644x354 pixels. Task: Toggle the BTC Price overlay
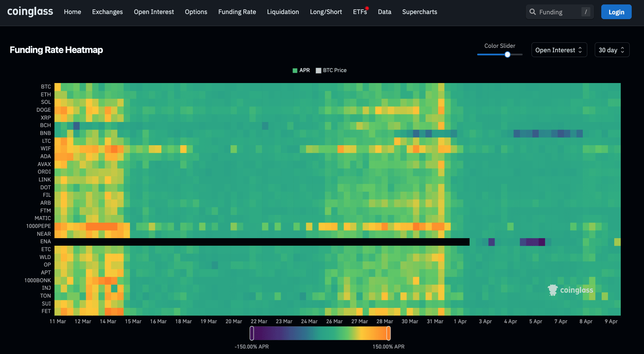pos(331,70)
